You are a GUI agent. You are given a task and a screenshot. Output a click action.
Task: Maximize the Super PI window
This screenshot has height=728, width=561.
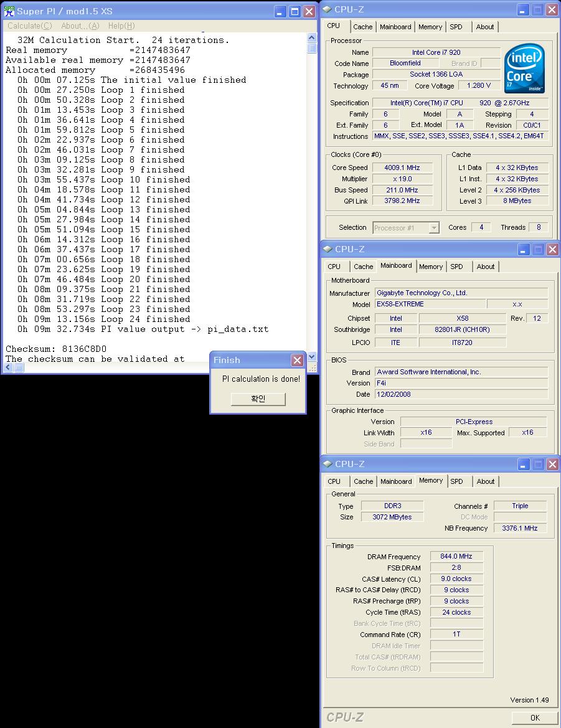tap(295, 12)
